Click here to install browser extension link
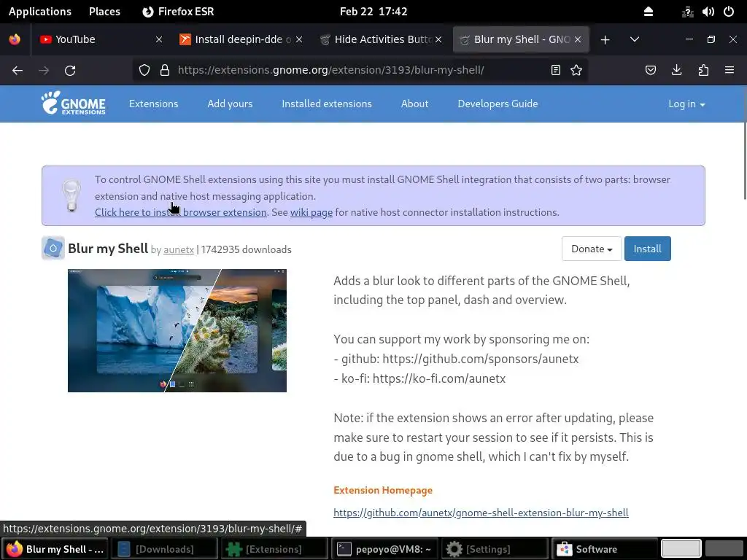This screenshot has height=560, width=747. 181,212
